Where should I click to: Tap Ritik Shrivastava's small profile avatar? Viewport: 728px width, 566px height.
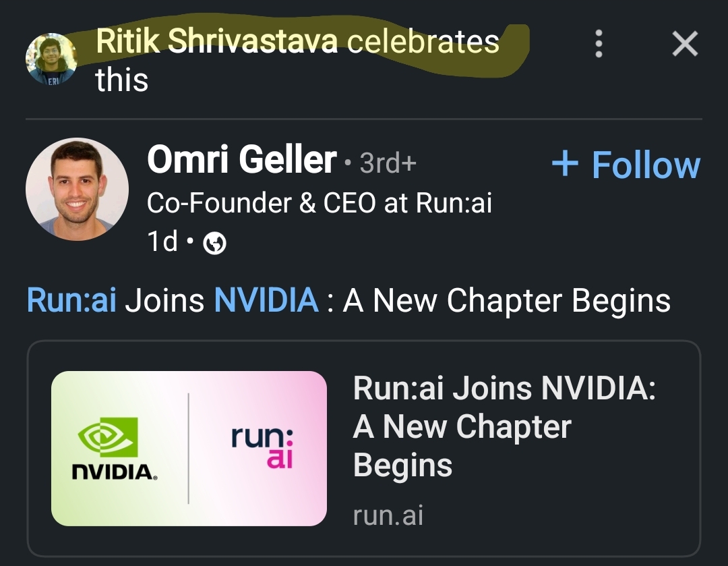point(51,59)
